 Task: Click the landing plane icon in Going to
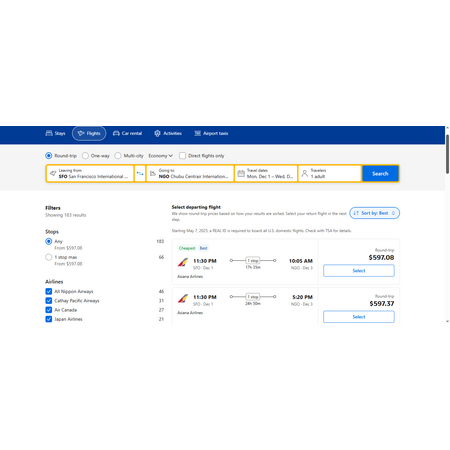pos(153,173)
